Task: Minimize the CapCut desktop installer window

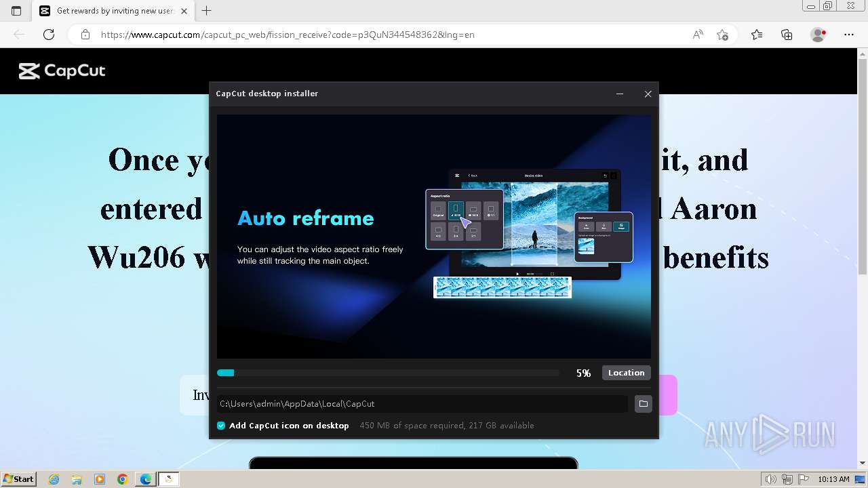Action: [x=620, y=94]
